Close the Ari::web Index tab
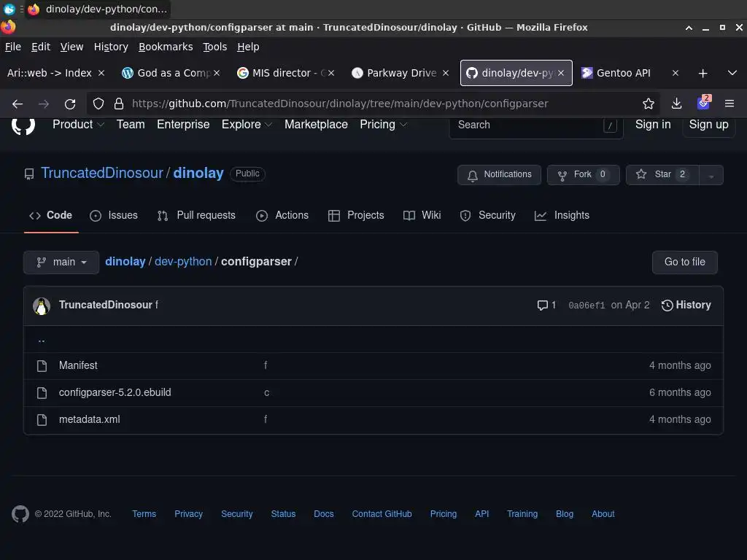The width and height of the screenshot is (747, 560). point(101,73)
